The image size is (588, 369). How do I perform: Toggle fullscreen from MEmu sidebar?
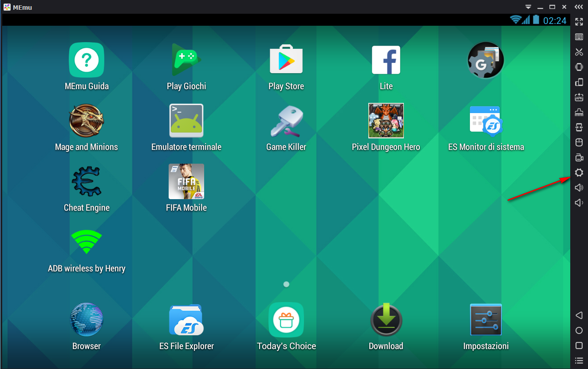(579, 21)
